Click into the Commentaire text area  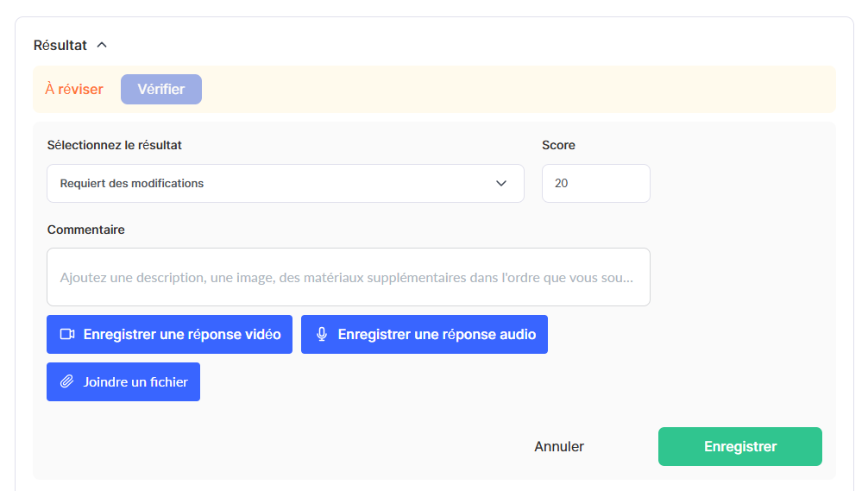point(348,277)
